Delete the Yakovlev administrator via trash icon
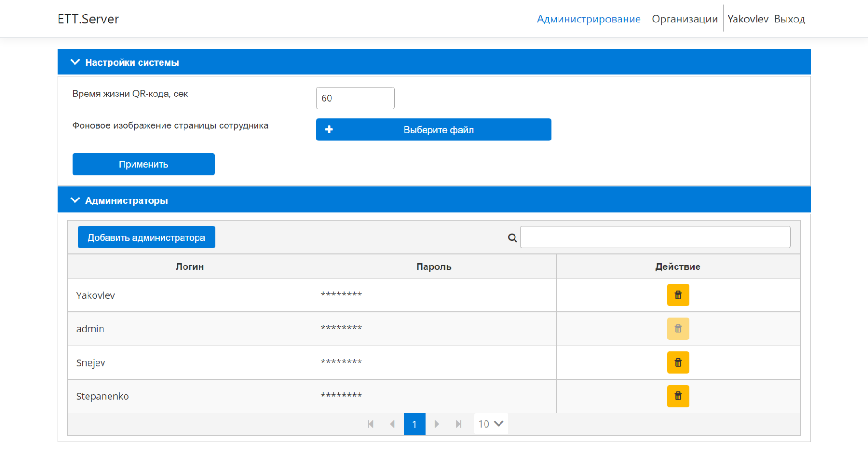The width and height of the screenshot is (868, 450). (x=677, y=295)
